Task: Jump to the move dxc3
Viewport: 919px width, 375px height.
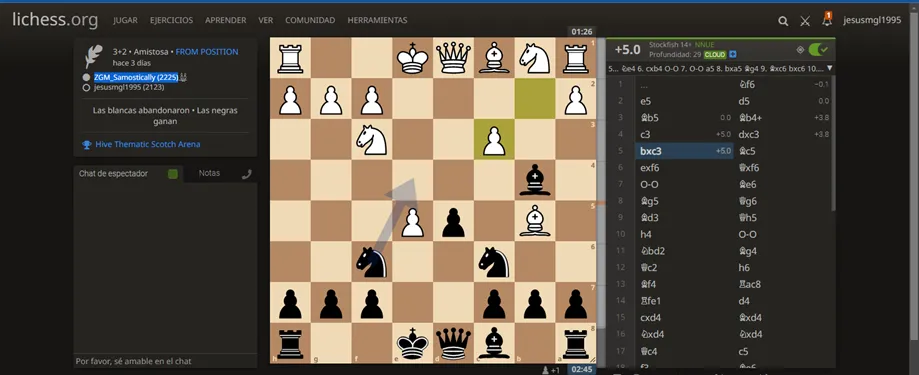Action: (x=748, y=134)
